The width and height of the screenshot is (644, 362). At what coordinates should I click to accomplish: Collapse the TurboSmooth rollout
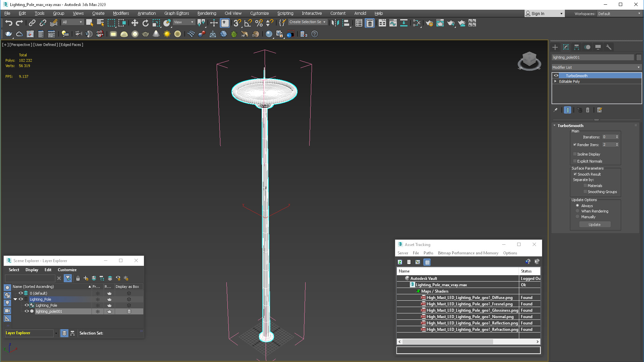pos(554,125)
